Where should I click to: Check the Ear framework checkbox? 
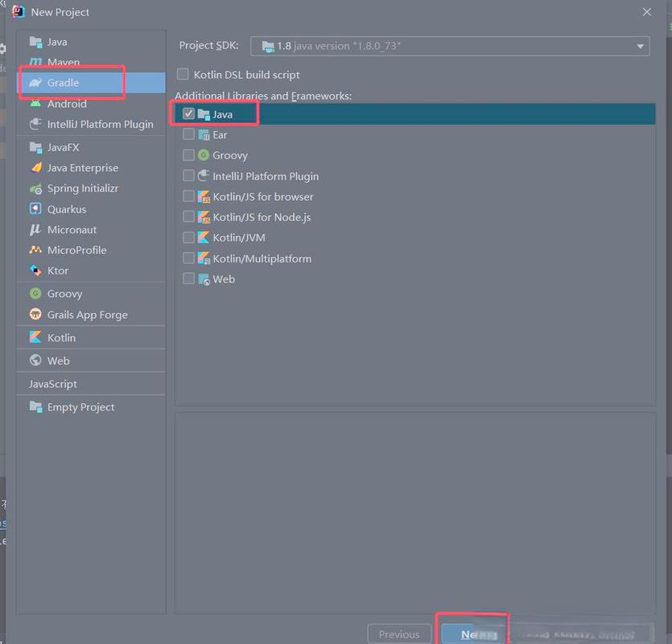[x=188, y=134]
